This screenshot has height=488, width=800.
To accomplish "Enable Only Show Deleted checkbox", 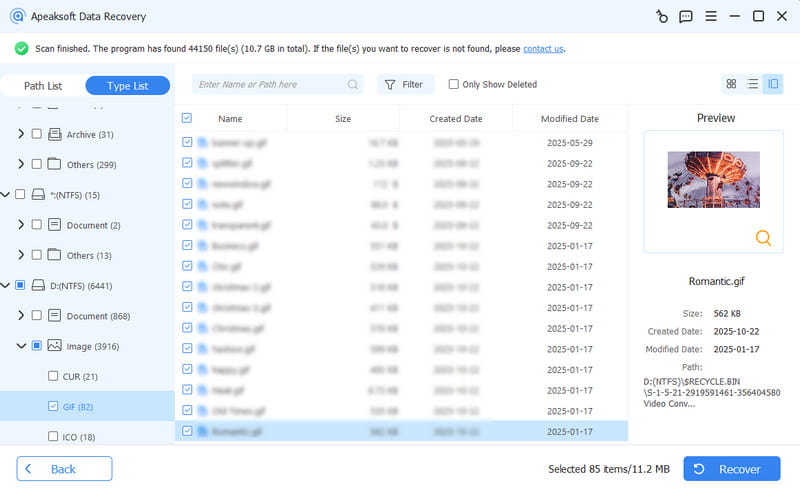I will [454, 85].
